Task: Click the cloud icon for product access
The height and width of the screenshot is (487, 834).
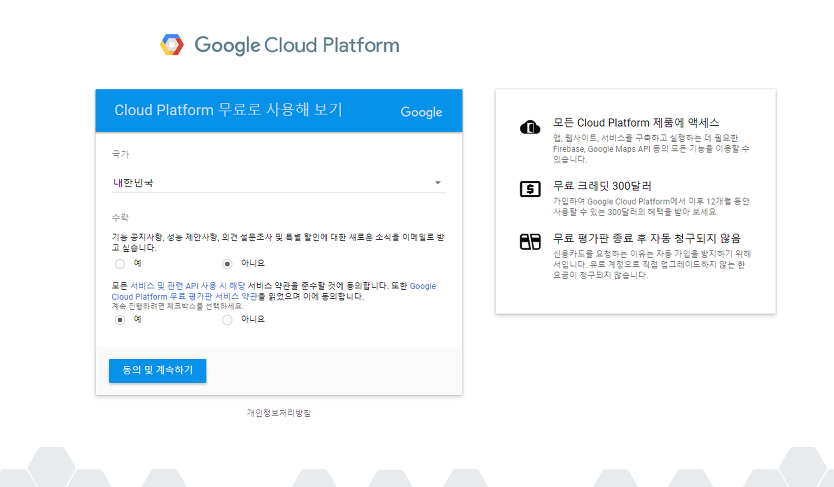Action: click(x=529, y=127)
